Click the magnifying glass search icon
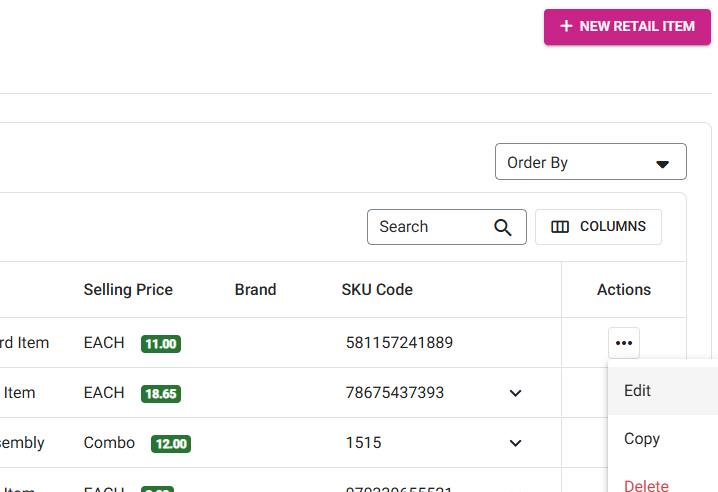Screen dimensions: 718x492 point(503,227)
